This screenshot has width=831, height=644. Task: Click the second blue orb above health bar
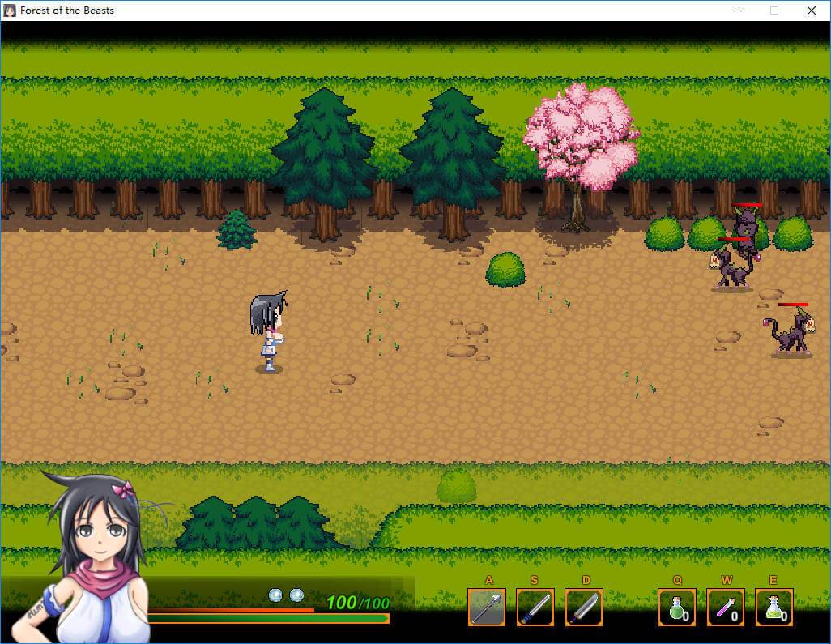296,595
